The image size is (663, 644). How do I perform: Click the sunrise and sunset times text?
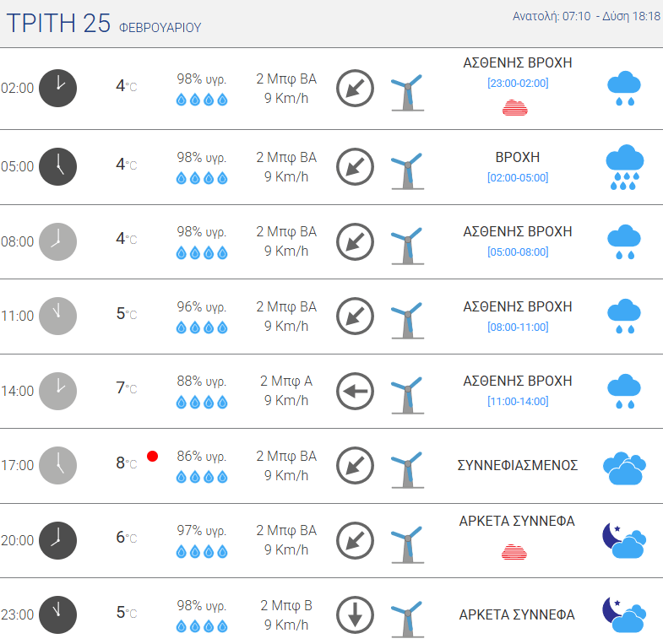586,17
